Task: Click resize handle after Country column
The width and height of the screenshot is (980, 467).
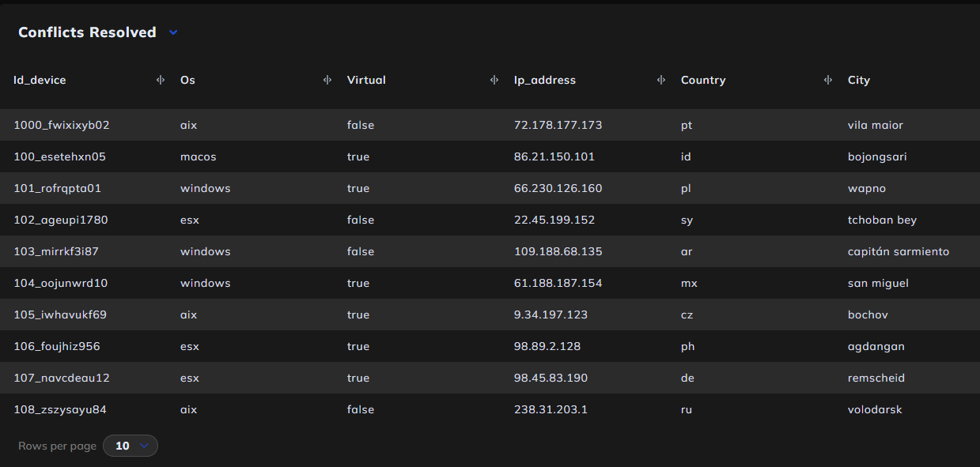Action: 827,80
